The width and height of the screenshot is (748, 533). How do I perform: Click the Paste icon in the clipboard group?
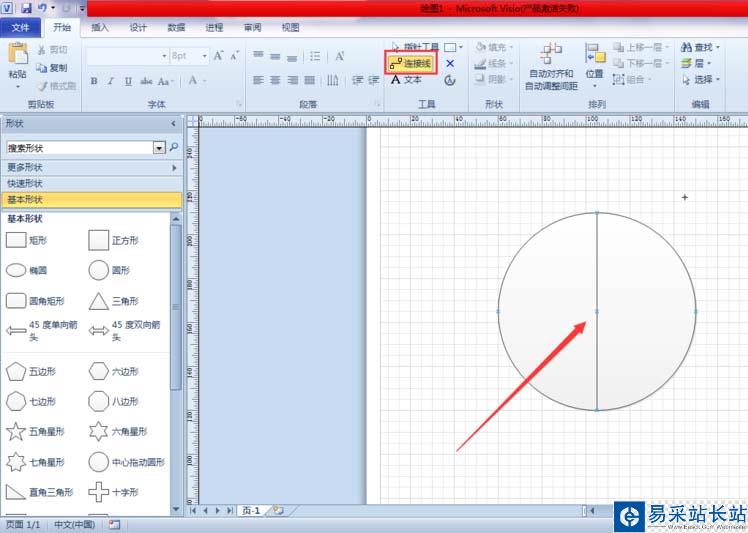(x=18, y=54)
